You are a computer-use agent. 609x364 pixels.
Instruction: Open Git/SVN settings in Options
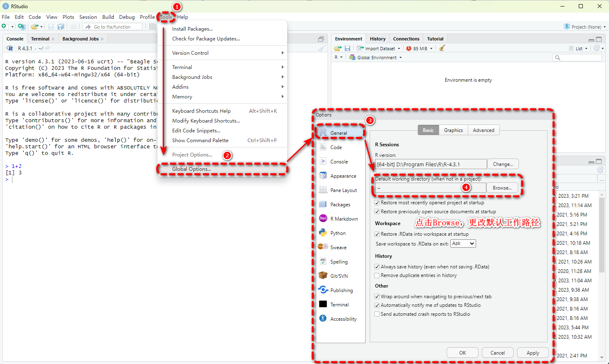[x=340, y=276]
